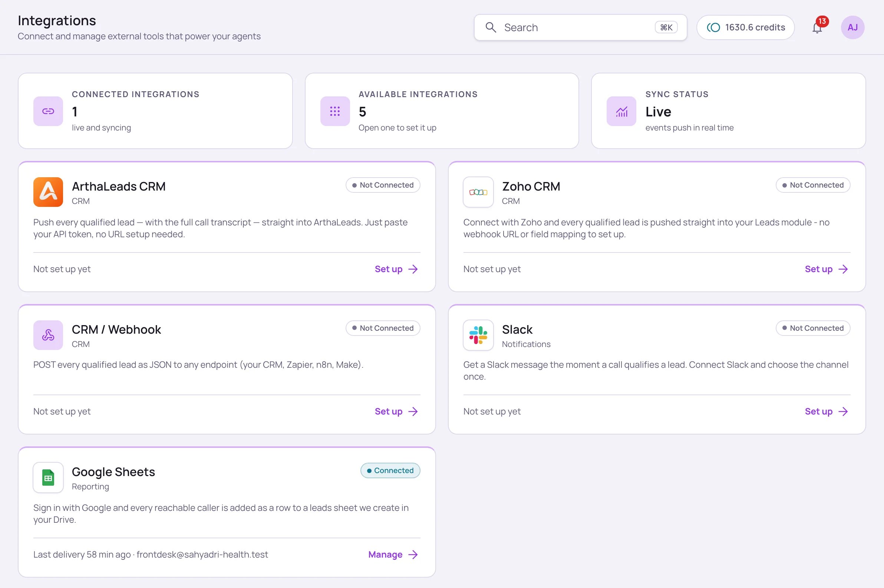Click Slack Not Connected status badge
This screenshot has height=588, width=884.
(813, 328)
